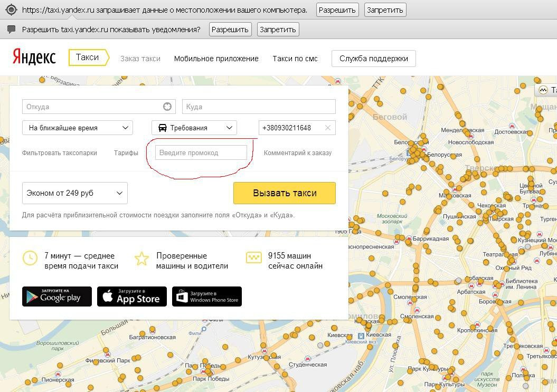The image size is (557, 392).
Task: Deny notifications with lower Запретить button
Action: click(x=278, y=30)
